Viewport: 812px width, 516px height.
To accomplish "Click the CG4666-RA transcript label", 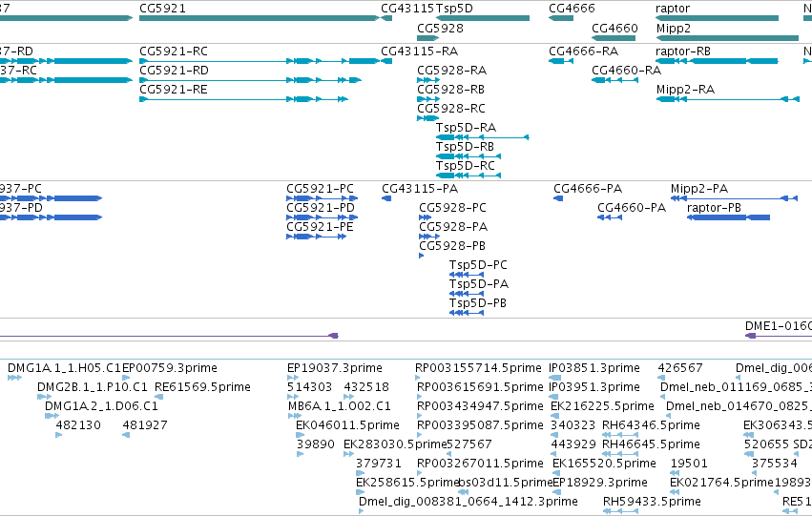I will (584, 52).
